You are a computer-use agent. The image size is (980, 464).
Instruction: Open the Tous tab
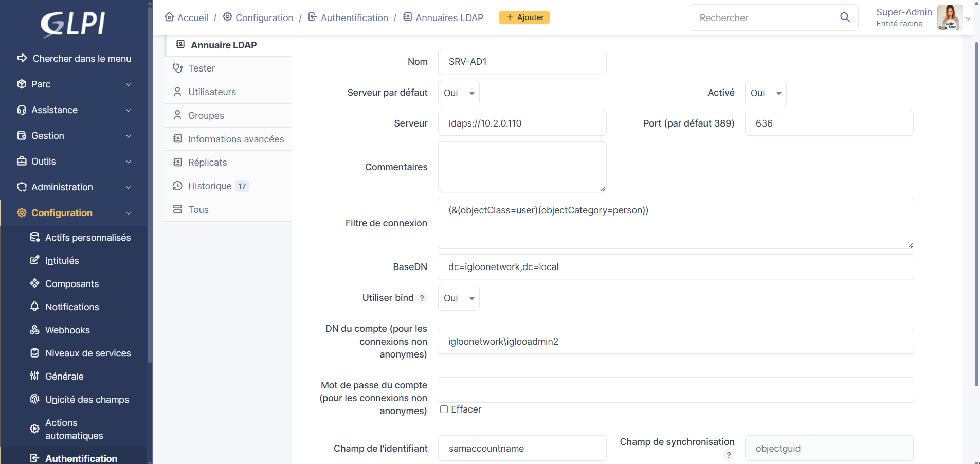click(228, 209)
